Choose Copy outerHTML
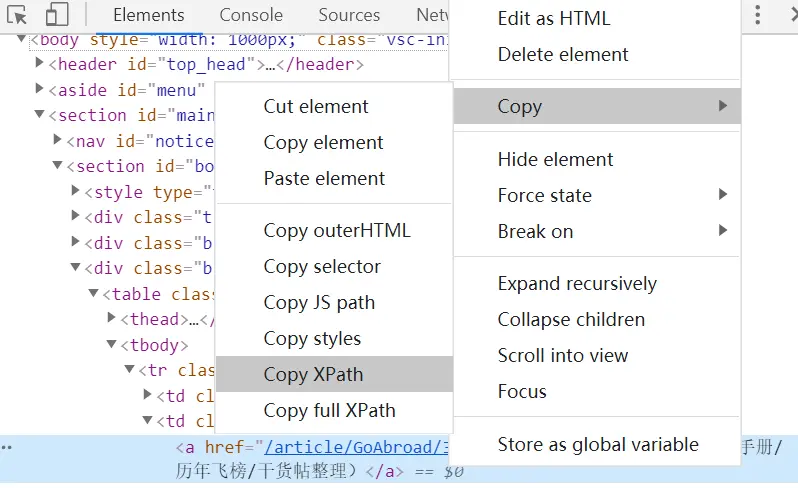 coord(337,231)
